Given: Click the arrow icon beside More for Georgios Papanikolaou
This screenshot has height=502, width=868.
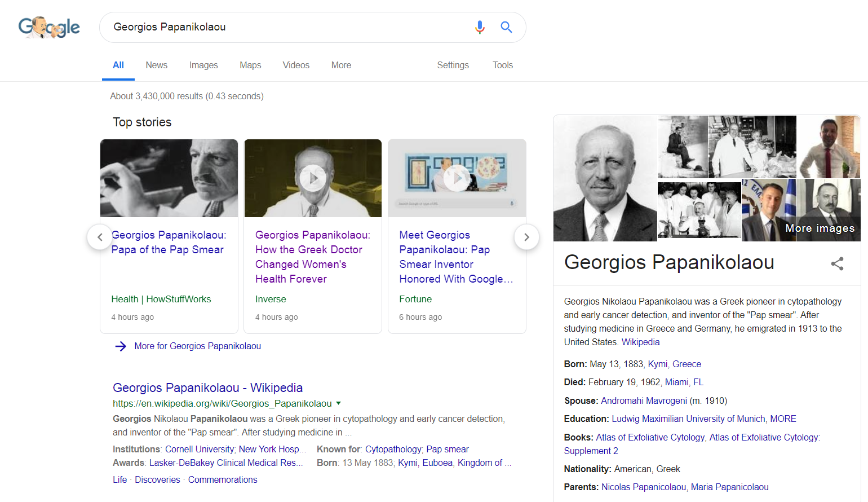Looking at the screenshot, I should point(121,346).
